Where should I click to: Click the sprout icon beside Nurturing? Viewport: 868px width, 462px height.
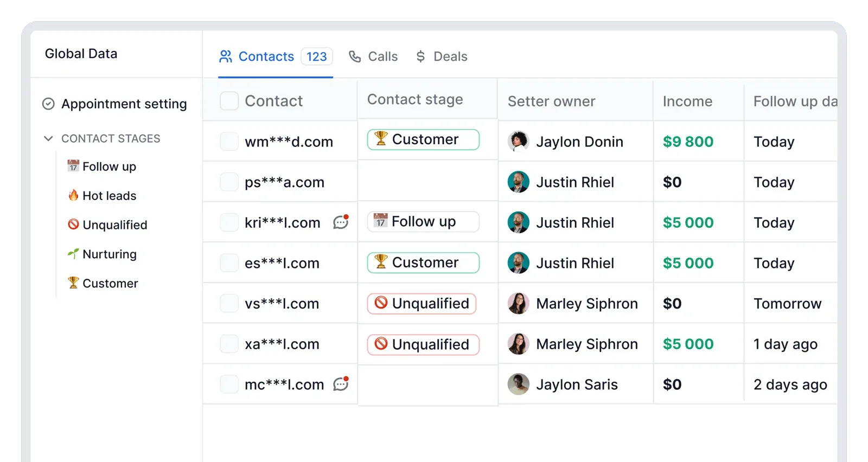click(73, 253)
